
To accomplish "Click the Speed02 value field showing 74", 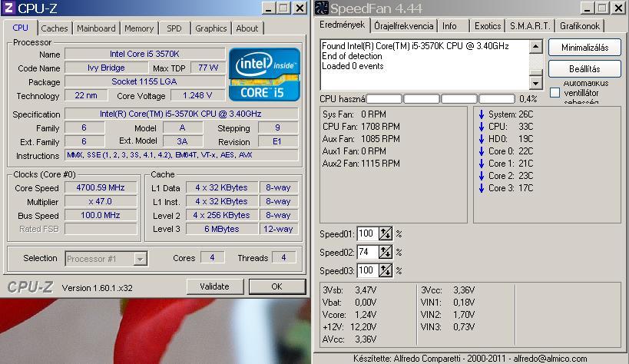I will pyautogui.click(x=367, y=252).
